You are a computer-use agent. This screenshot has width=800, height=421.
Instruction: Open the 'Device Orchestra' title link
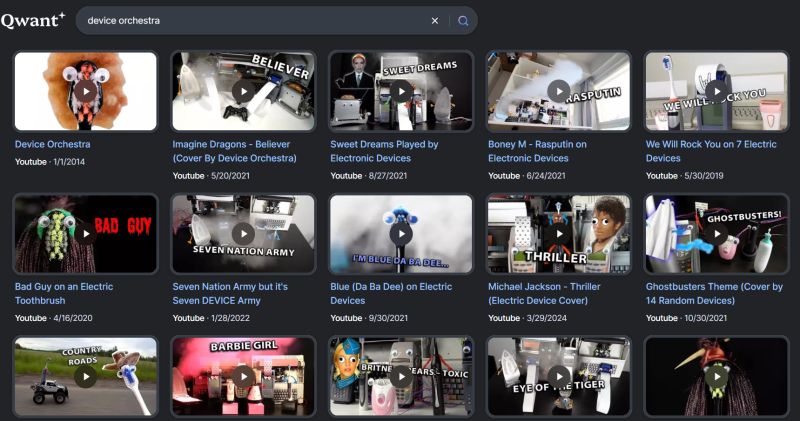pyautogui.click(x=53, y=144)
